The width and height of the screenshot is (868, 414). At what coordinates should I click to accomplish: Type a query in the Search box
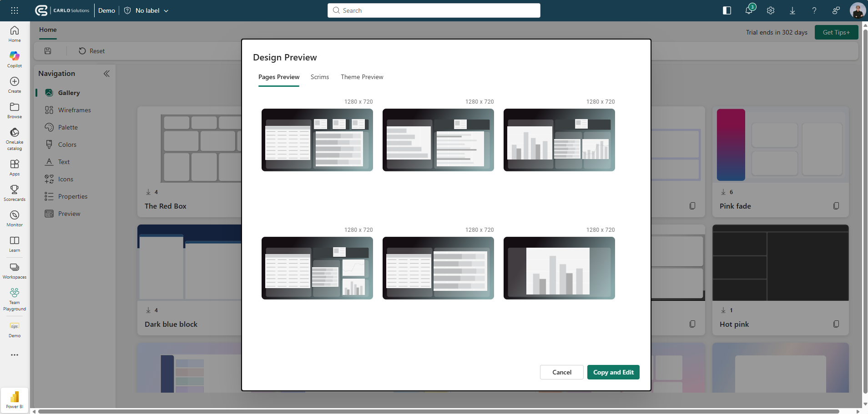(433, 10)
